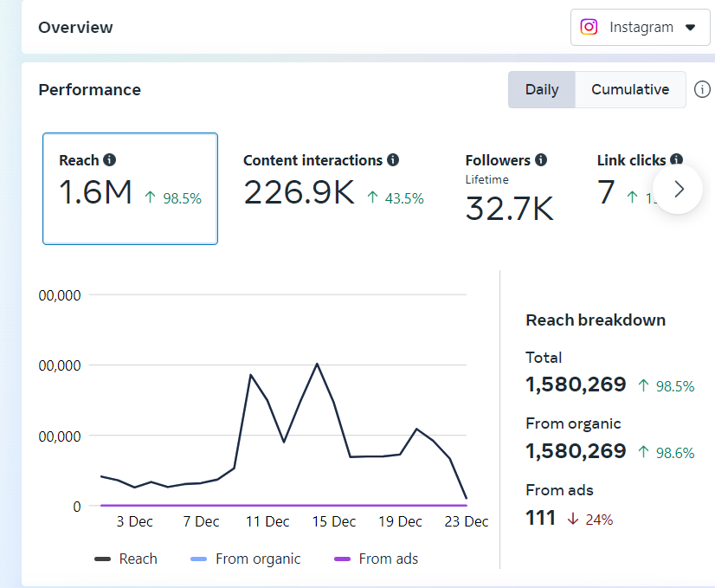Click the peak point at 15 Dec
The width and height of the screenshot is (715, 588).
(x=317, y=364)
